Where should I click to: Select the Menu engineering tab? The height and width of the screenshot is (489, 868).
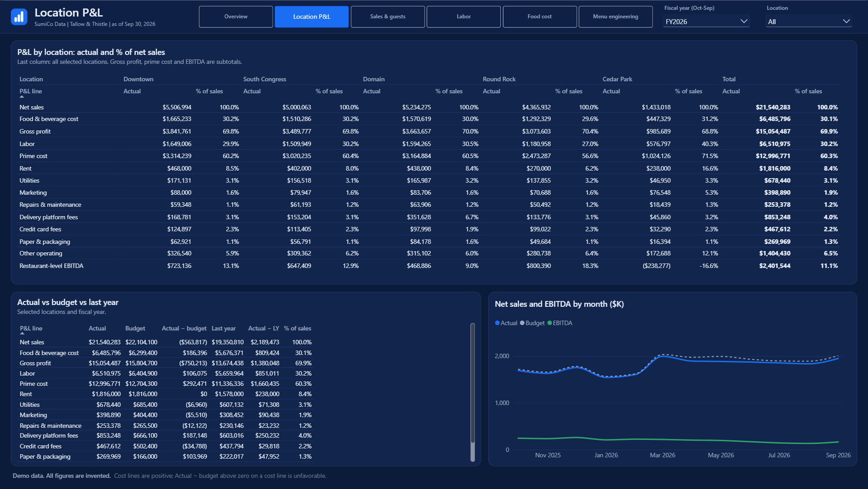[615, 17]
